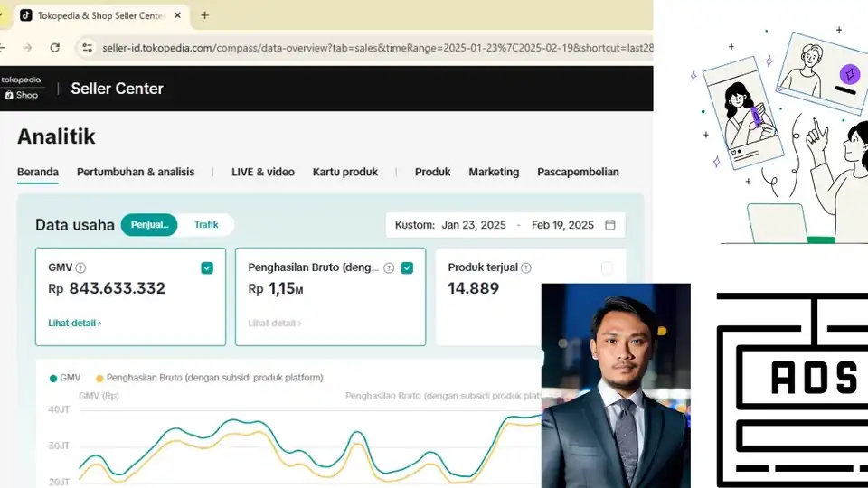Switch Data usaha to Trafik
The height and width of the screenshot is (488, 868).
pos(206,225)
